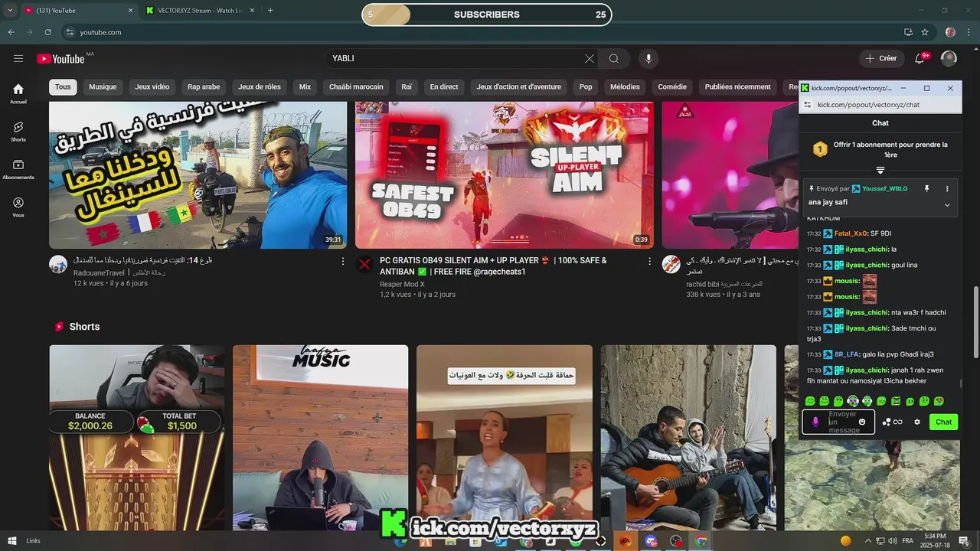
Task: Open pinned message three-dot options
Action: point(947,188)
